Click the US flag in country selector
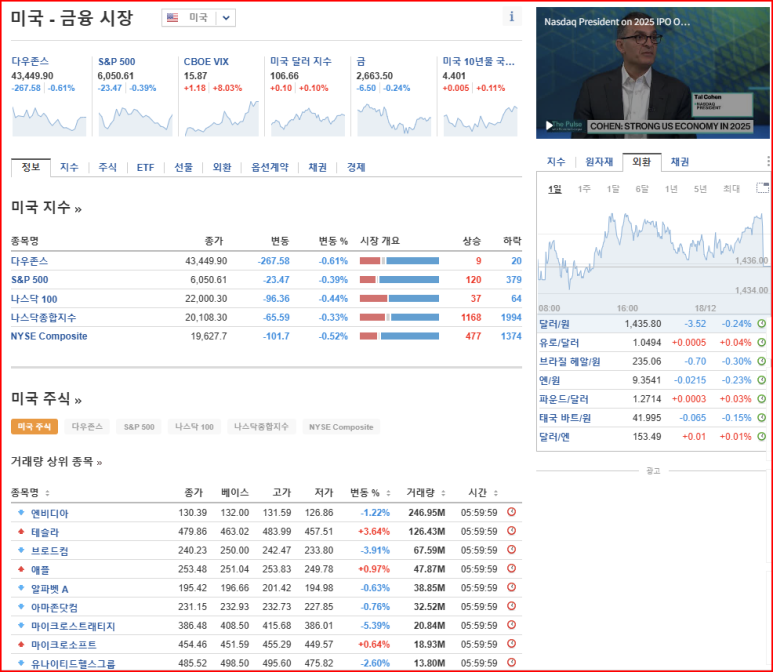The height and width of the screenshot is (672, 773). [172, 18]
